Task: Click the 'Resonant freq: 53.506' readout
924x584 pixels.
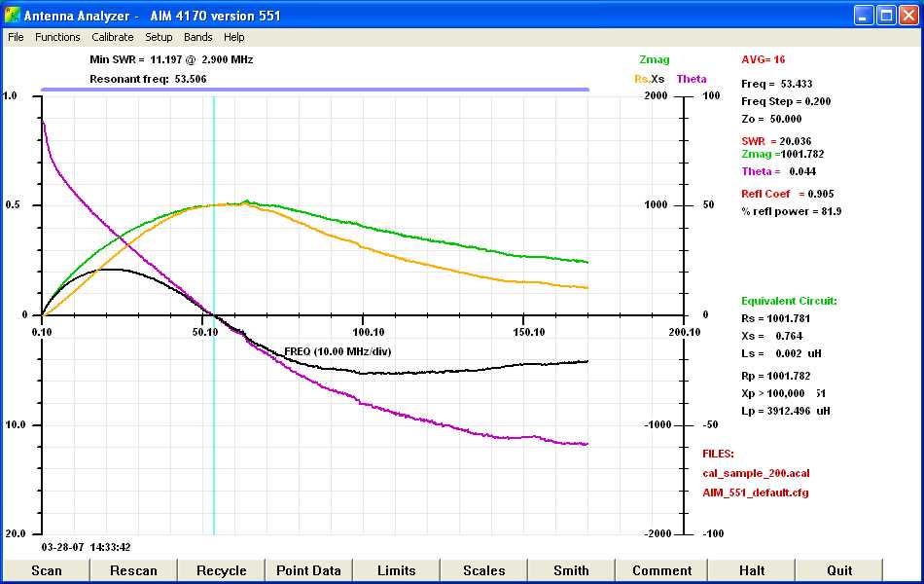Action: pyautogui.click(x=148, y=79)
